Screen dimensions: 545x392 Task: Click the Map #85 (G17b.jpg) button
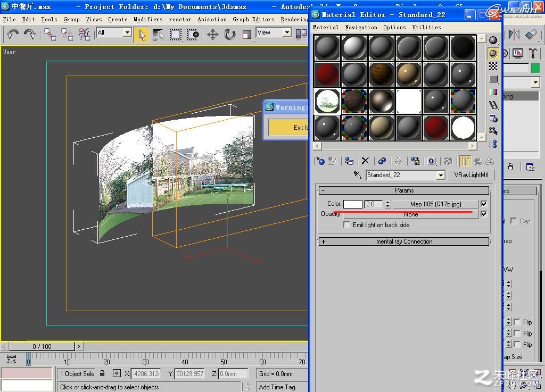tap(435, 204)
